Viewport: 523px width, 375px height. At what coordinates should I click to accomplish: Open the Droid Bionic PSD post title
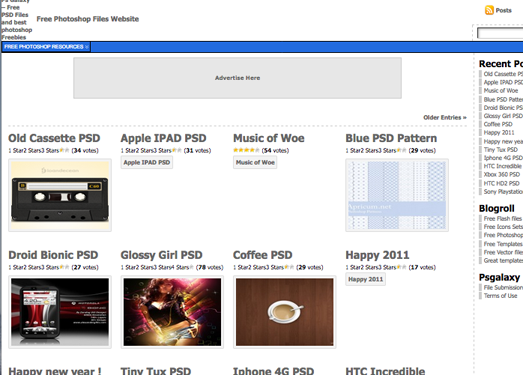point(53,255)
